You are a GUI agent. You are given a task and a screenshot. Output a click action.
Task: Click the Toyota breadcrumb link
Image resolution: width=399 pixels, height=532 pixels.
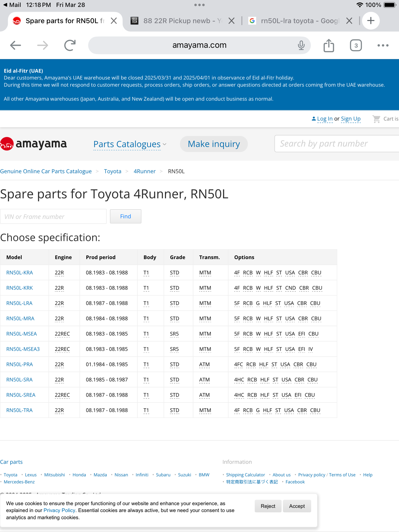[x=113, y=171]
